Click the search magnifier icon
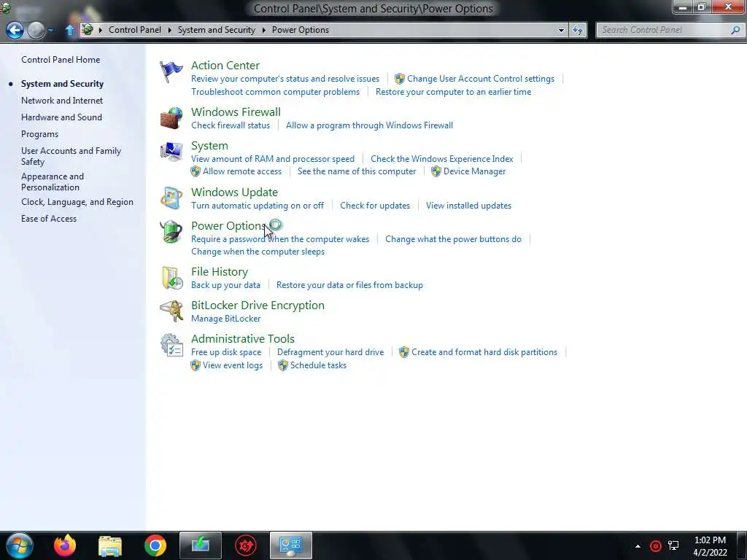This screenshot has width=747, height=560. coord(735,30)
